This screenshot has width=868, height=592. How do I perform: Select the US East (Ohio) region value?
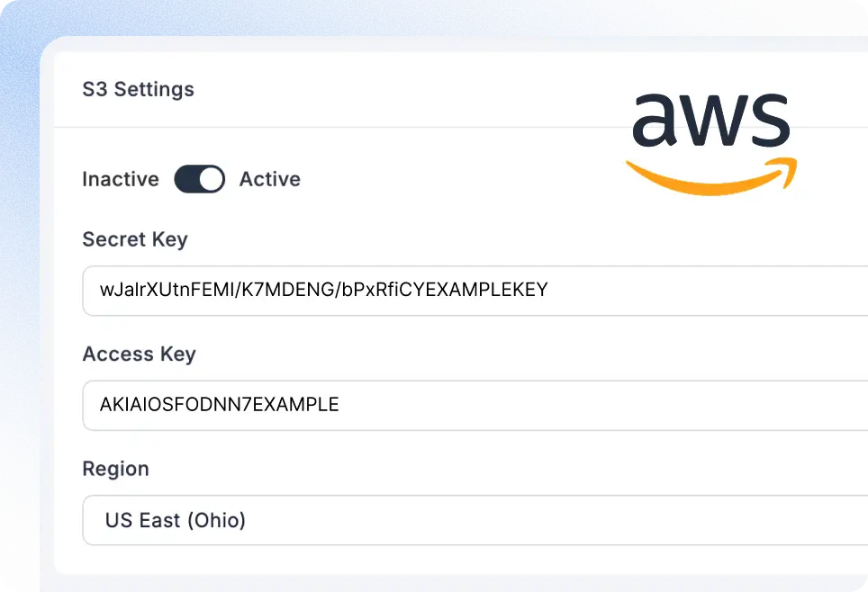175,520
